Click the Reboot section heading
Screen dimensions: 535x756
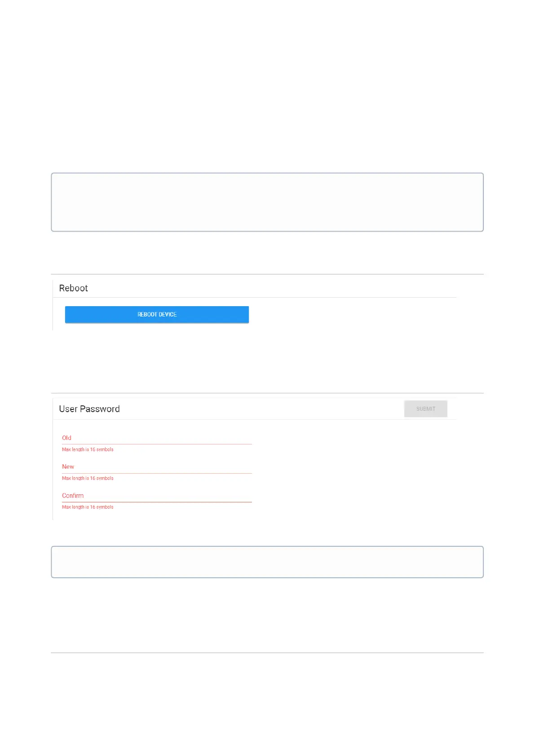(73, 288)
